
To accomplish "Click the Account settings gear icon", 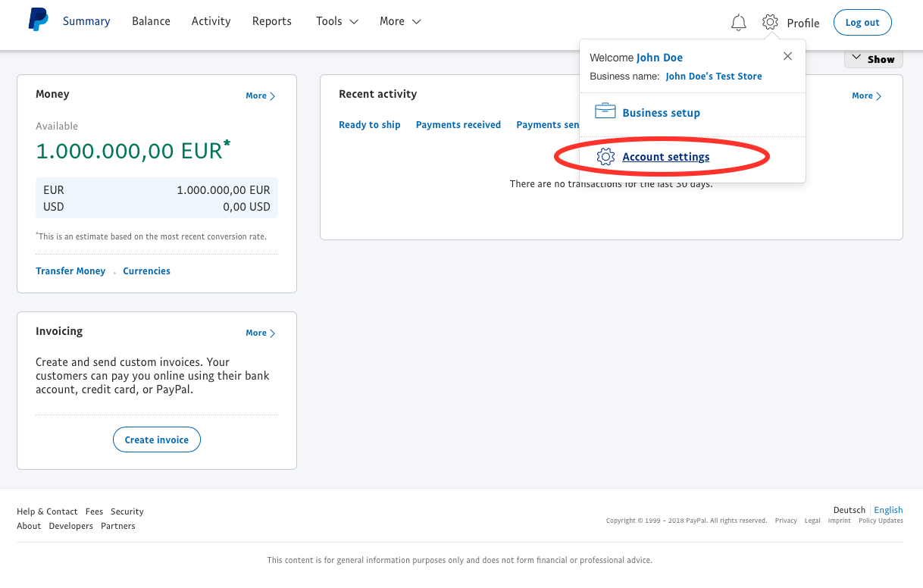I will (605, 157).
